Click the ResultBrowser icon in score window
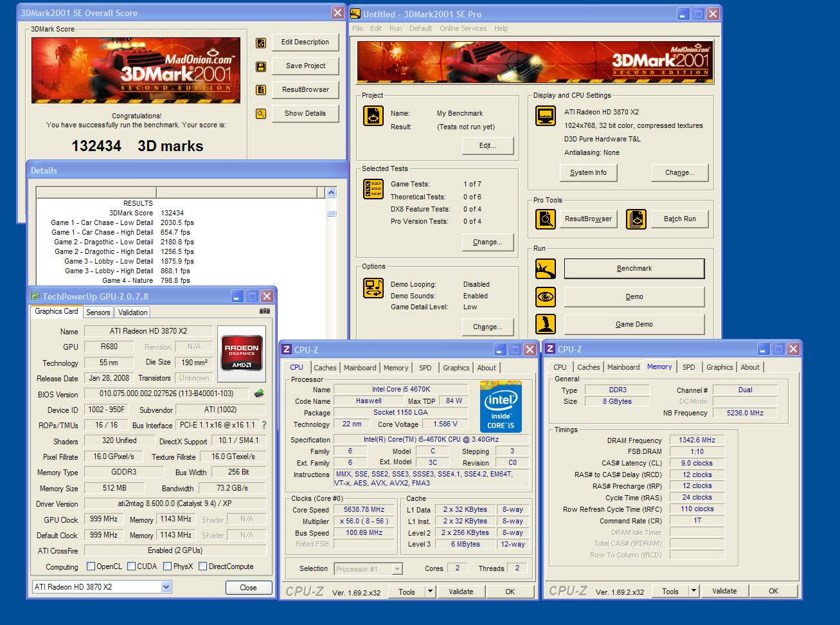The image size is (840, 625). [x=261, y=90]
